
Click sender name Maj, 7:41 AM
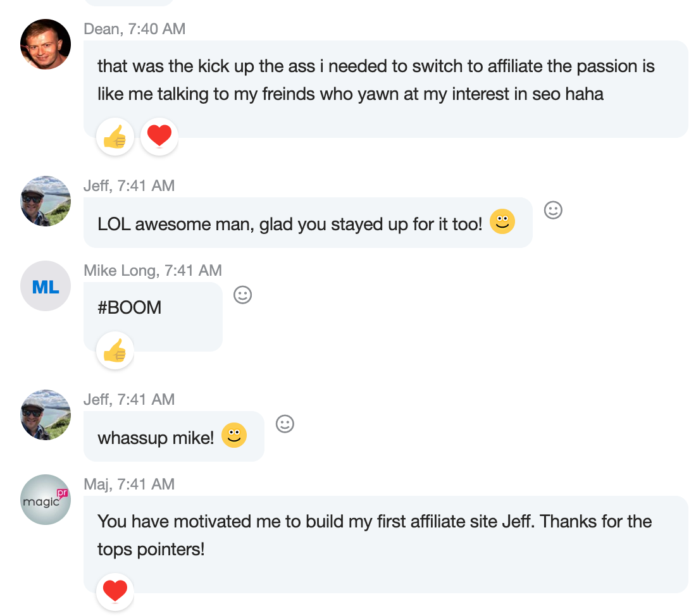coord(129,484)
